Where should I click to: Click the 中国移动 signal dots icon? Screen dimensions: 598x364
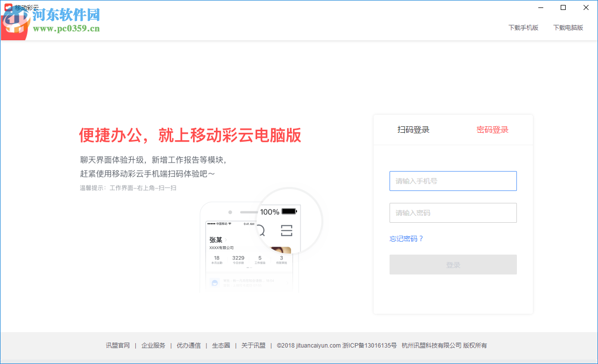click(212, 224)
